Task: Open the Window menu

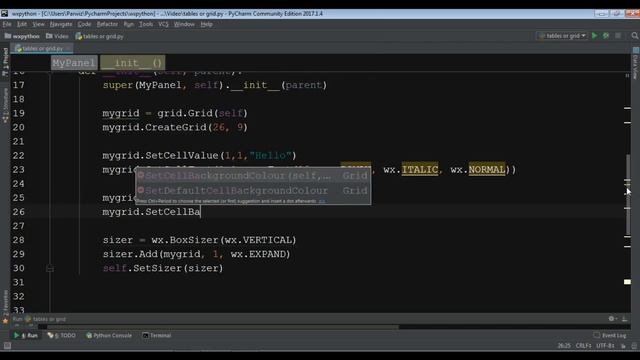Action: tap(184, 24)
